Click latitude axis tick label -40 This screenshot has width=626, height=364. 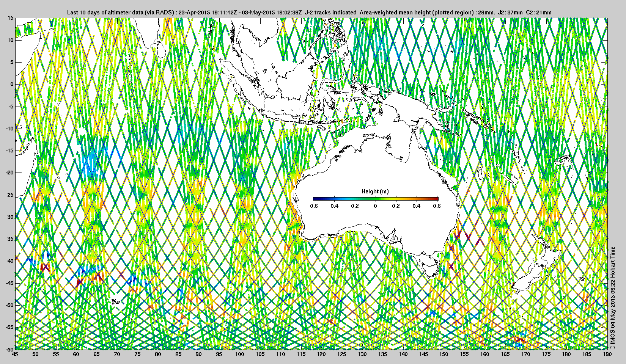10,261
